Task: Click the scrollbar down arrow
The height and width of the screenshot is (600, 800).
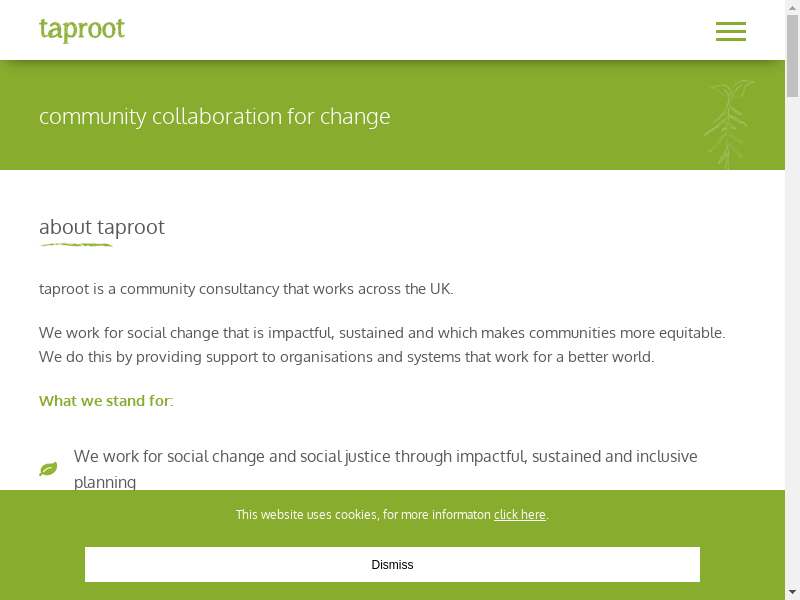Action: 792,592
